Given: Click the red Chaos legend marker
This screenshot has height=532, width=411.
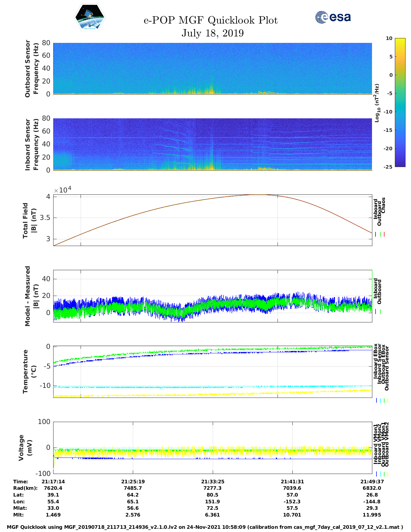Looking at the screenshot, I should tap(384, 234).
